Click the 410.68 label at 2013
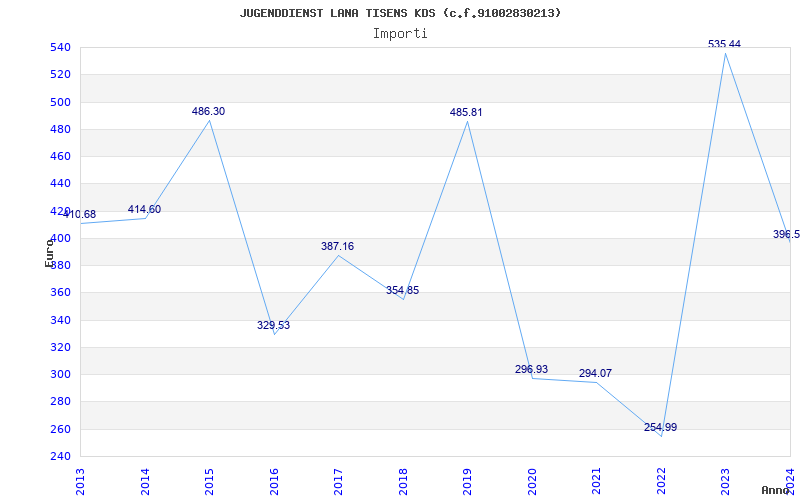Viewport: 800px width, 500px height. (80, 214)
